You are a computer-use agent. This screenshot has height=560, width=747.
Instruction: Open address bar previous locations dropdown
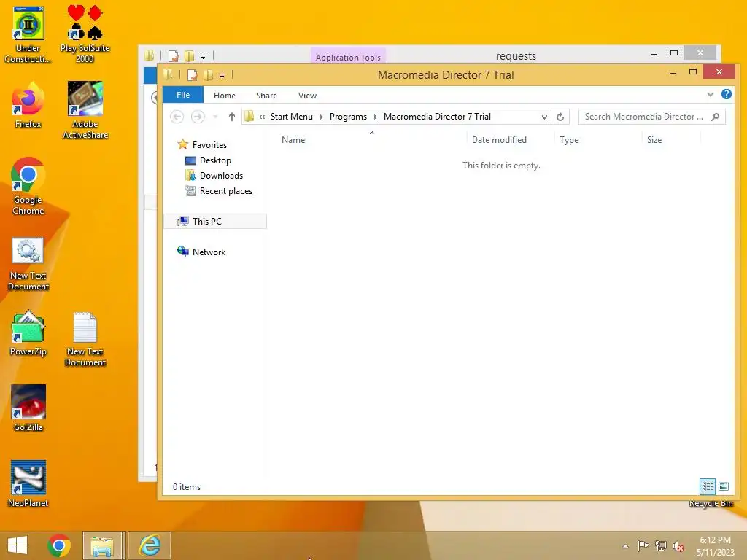point(544,117)
